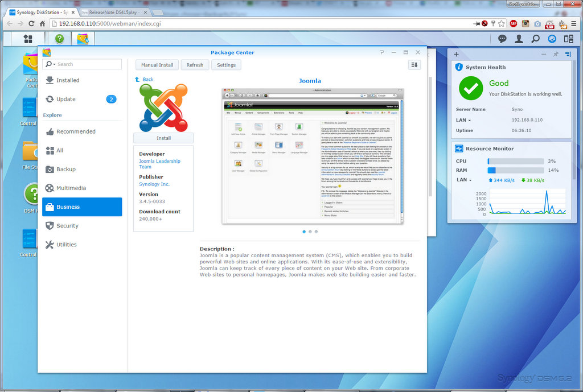Click the network activity graph
The width and height of the screenshot is (583, 392).
point(527,202)
